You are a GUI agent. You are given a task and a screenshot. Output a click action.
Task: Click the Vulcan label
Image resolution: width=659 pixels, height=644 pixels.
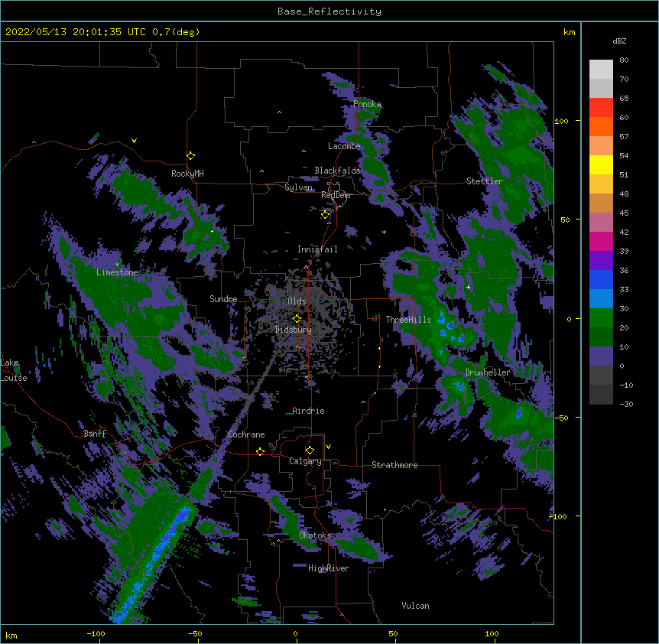pos(415,606)
